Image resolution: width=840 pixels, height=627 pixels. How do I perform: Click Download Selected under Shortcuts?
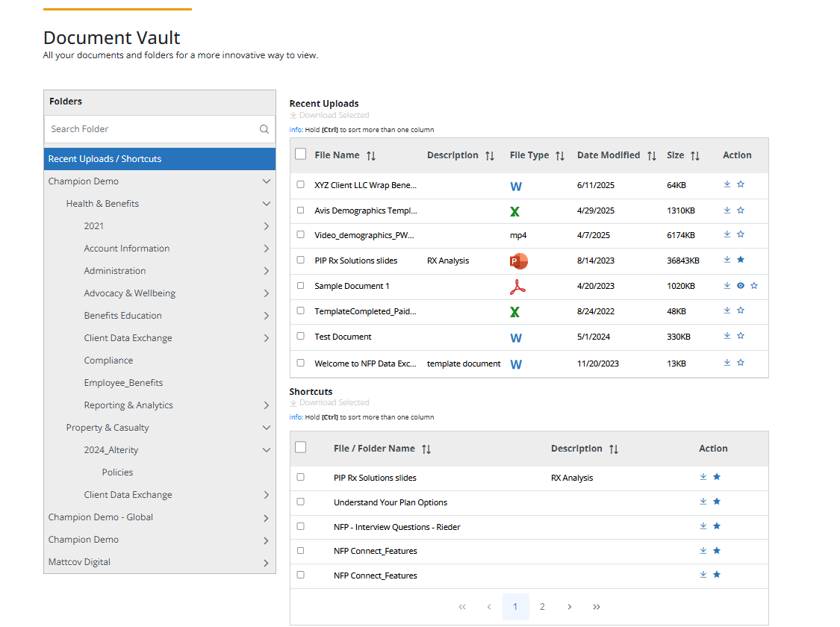point(329,402)
